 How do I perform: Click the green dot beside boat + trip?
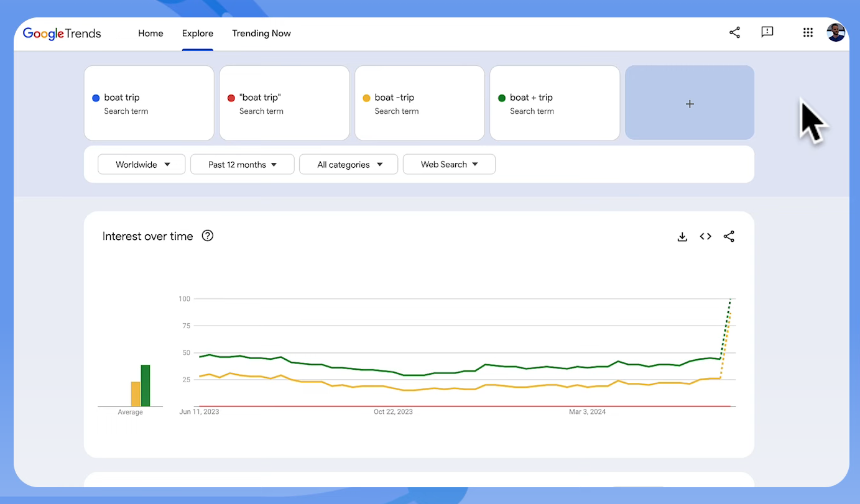502,98
